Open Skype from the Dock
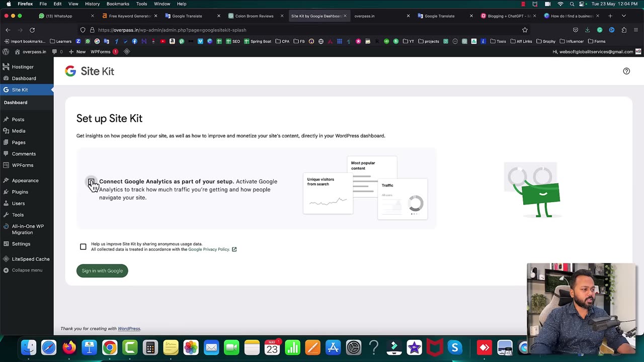Image resolution: width=644 pixels, height=362 pixels. pos(455,347)
